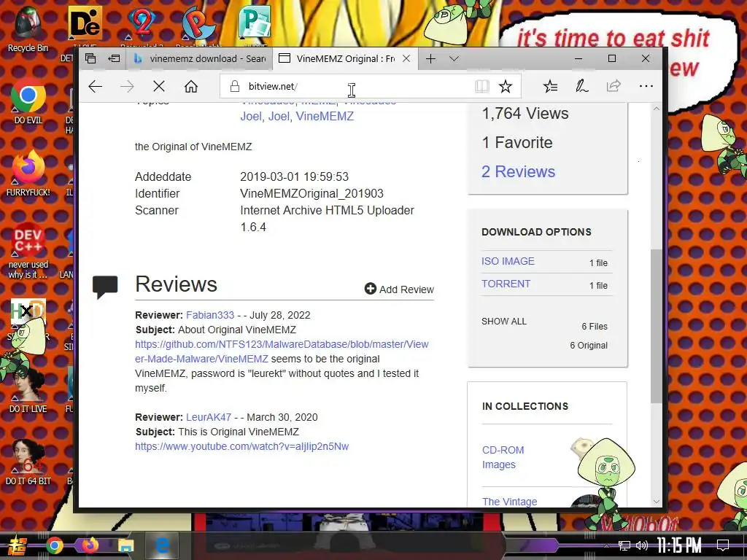The width and height of the screenshot is (747, 560).
Task: Switch to vinememz download search tab
Action: click(199, 58)
